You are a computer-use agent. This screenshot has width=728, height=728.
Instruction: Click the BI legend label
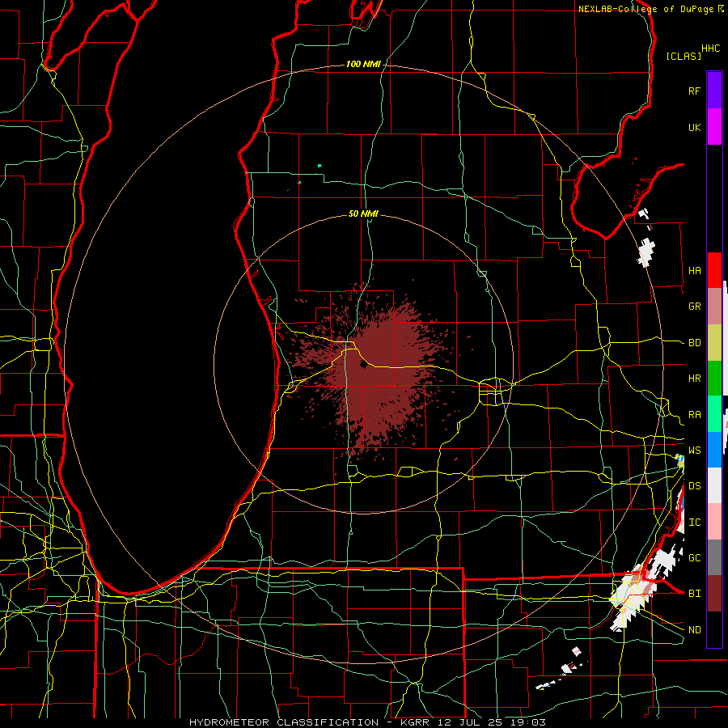point(694,594)
